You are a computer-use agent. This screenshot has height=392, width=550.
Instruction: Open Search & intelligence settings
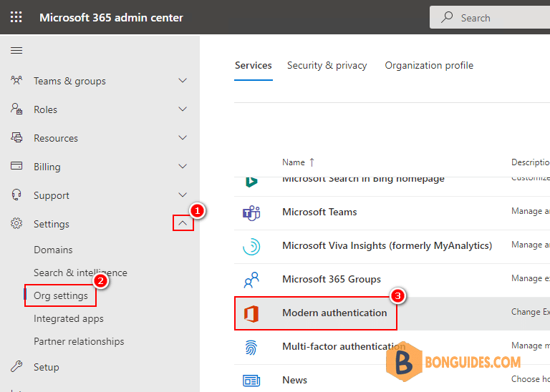click(x=80, y=273)
